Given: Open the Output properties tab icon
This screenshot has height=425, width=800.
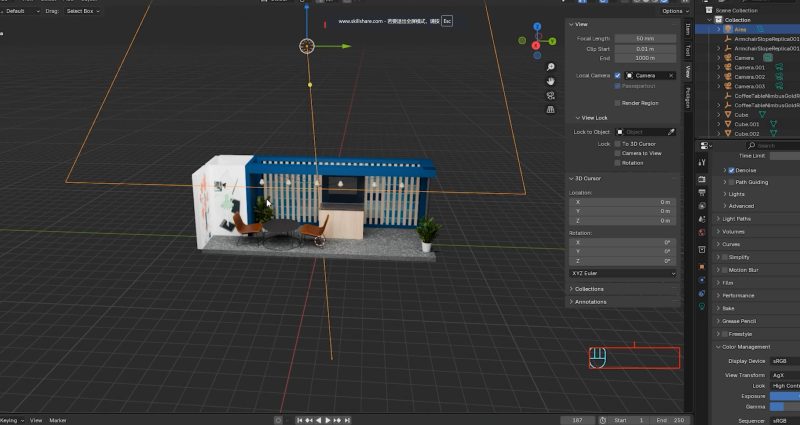Looking at the screenshot, I should pyautogui.click(x=702, y=192).
